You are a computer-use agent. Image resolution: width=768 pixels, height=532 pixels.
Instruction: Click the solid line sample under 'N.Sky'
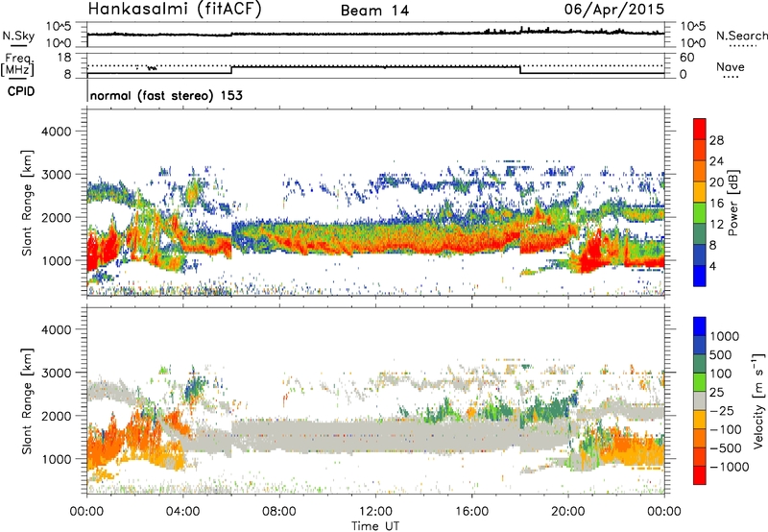pos(18,45)
